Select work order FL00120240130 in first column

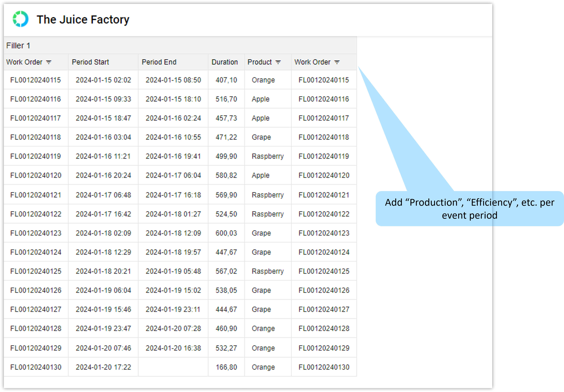pyautogui.click(x=36, y=367)
